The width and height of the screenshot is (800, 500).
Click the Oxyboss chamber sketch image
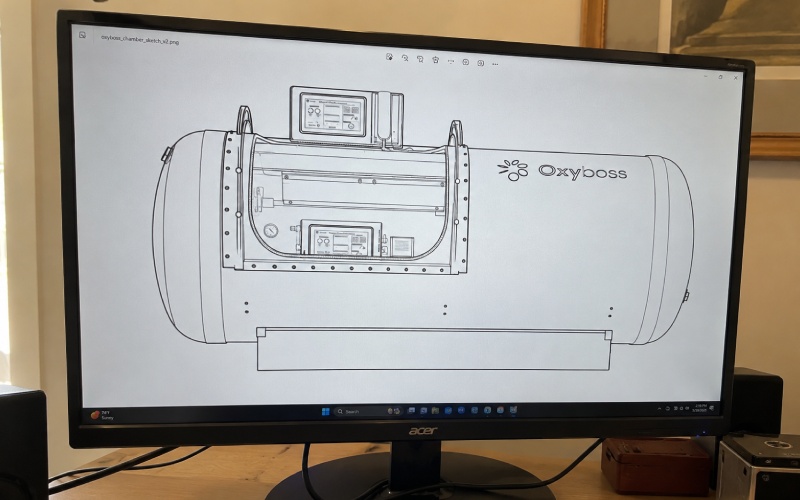(x=423, y=228)
